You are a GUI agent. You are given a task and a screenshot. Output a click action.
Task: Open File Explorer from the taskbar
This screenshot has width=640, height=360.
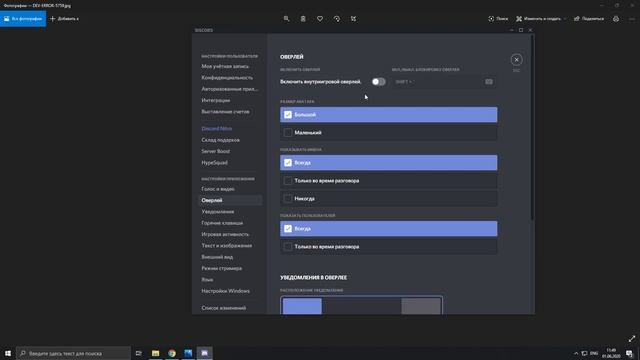tap(156, 353)
